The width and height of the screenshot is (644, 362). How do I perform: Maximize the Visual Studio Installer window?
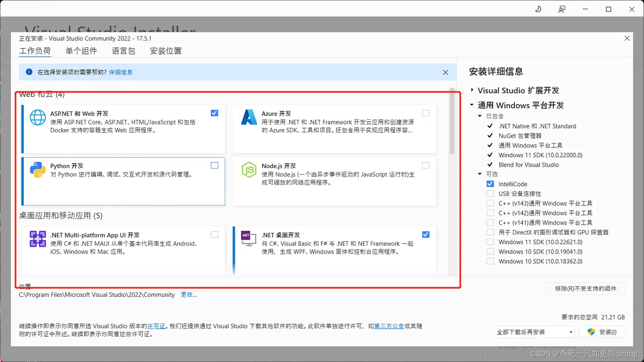(x=609, y=9)
